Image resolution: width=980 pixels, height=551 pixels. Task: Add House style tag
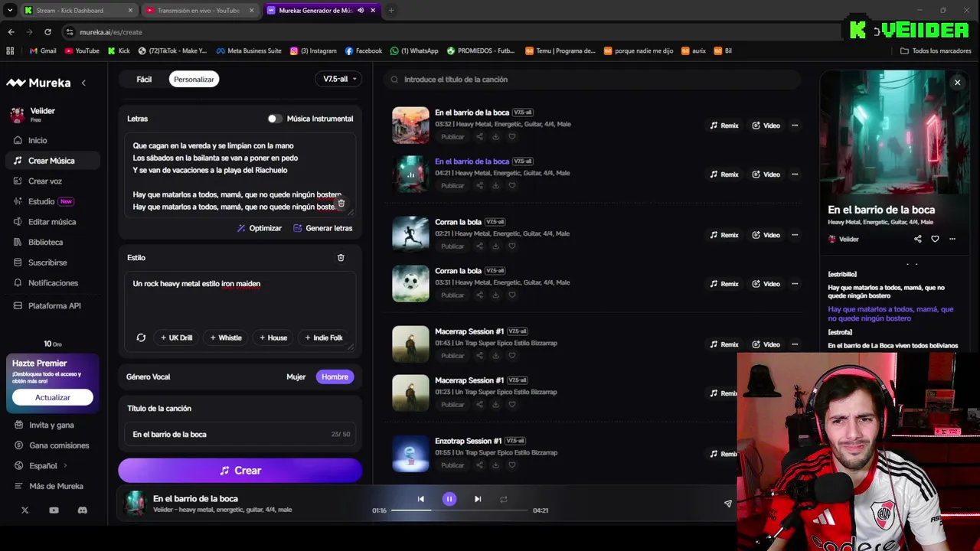tap(273, 337)
